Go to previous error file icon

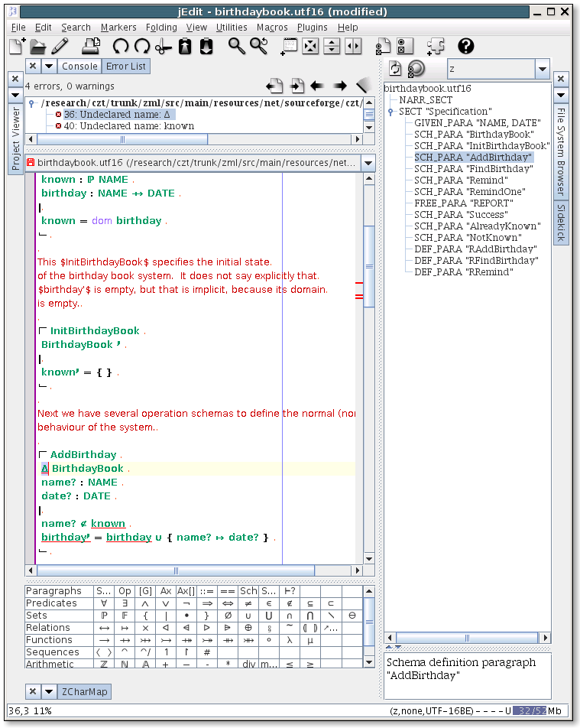pos(274,86)
